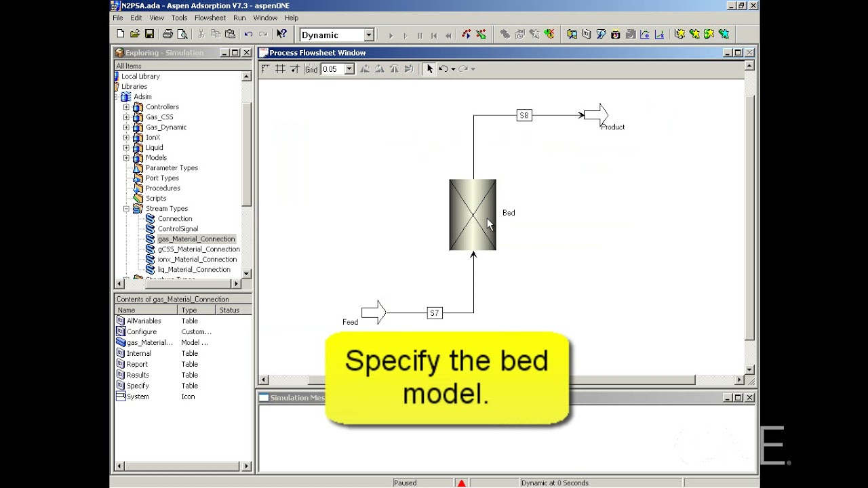Select liq_Material_Connection stream type

click(x=194, y=270)
